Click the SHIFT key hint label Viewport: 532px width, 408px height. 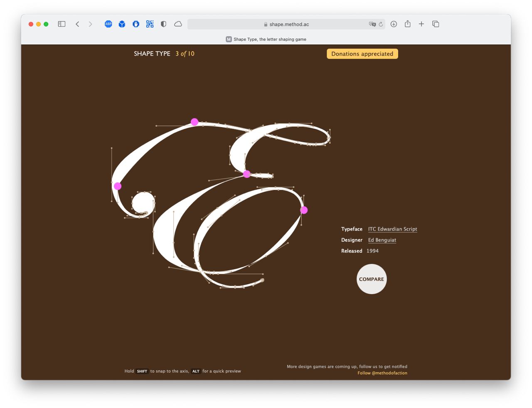tap(142, 371)
